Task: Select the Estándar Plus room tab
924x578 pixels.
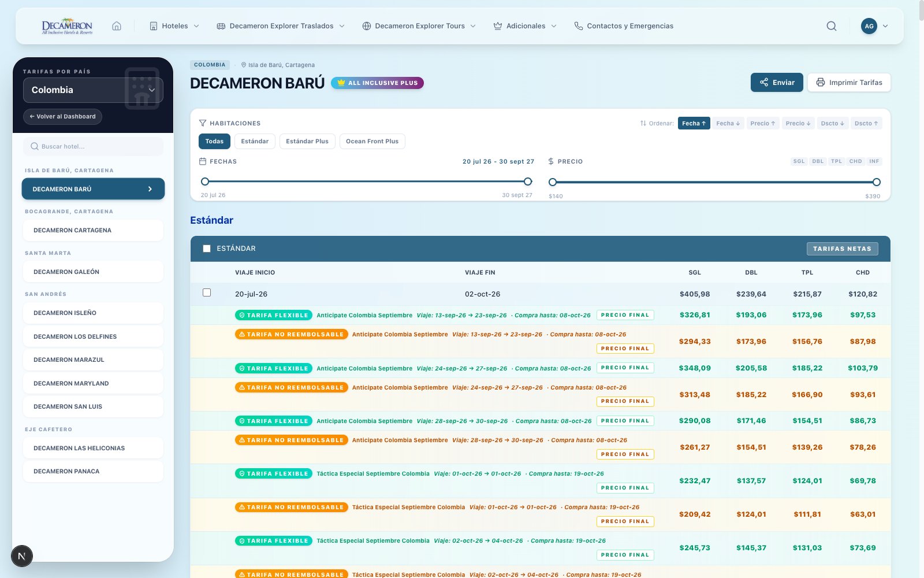Action: (x=307, y=141)
